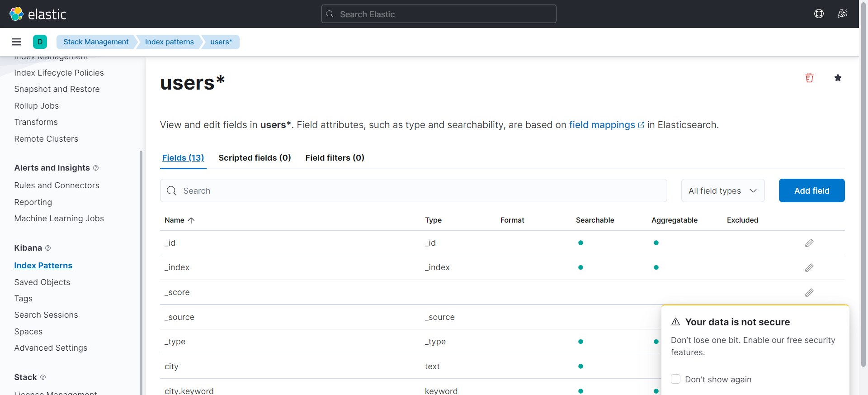868x395 pixels.
Task: Open Index Patterns in sidebar
Action: click(x=43, y=266)
